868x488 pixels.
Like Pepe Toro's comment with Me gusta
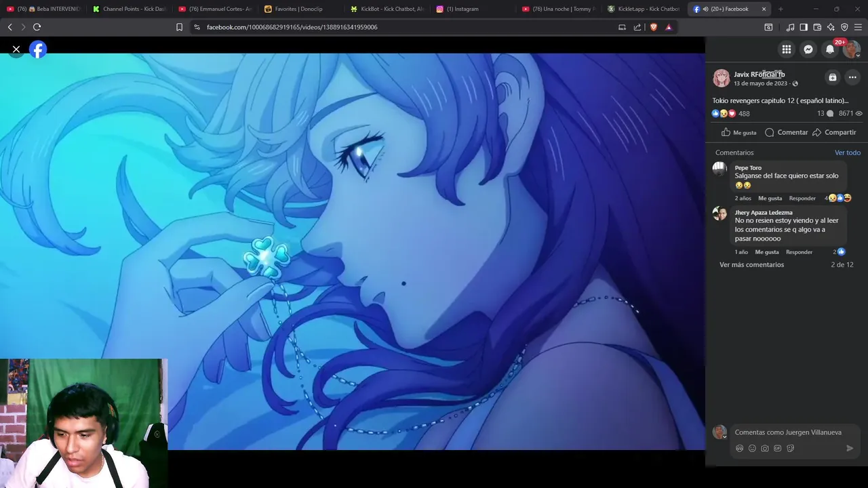[x=770, y=198]
